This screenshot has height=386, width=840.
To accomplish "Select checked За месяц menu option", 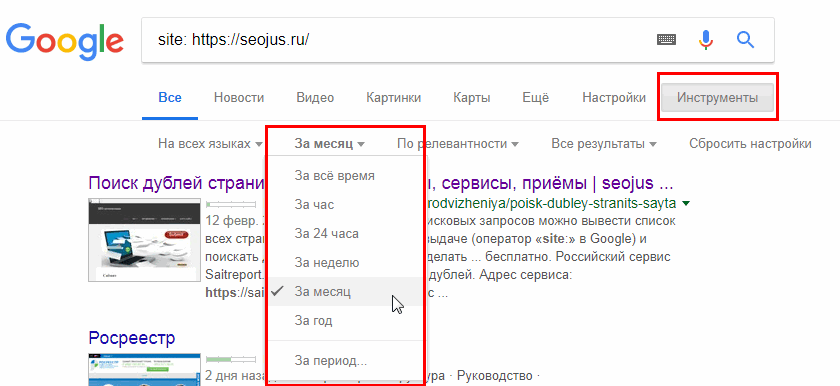I will pyautogui.click(x=346, y=292).
